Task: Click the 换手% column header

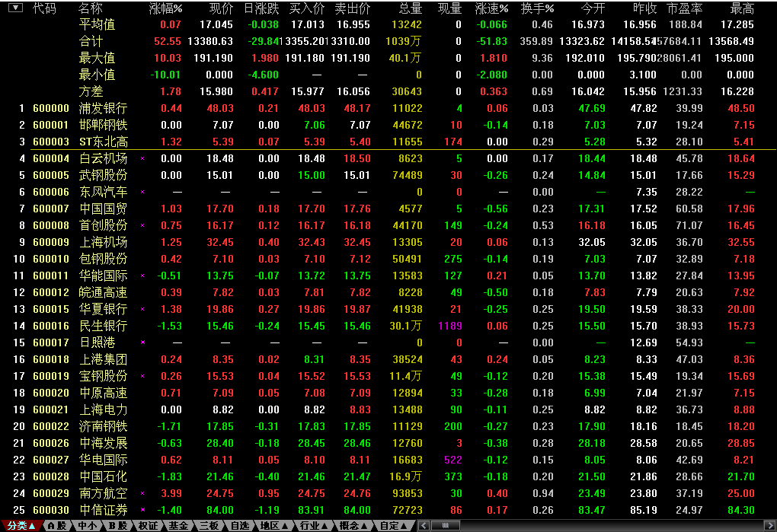Action: [x=537, y=8]
